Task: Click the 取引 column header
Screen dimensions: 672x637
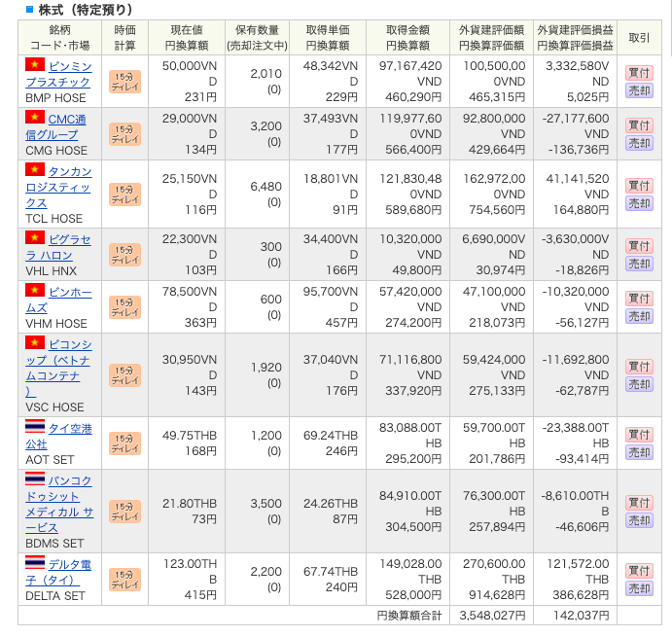Action: [x=639, y=37]
